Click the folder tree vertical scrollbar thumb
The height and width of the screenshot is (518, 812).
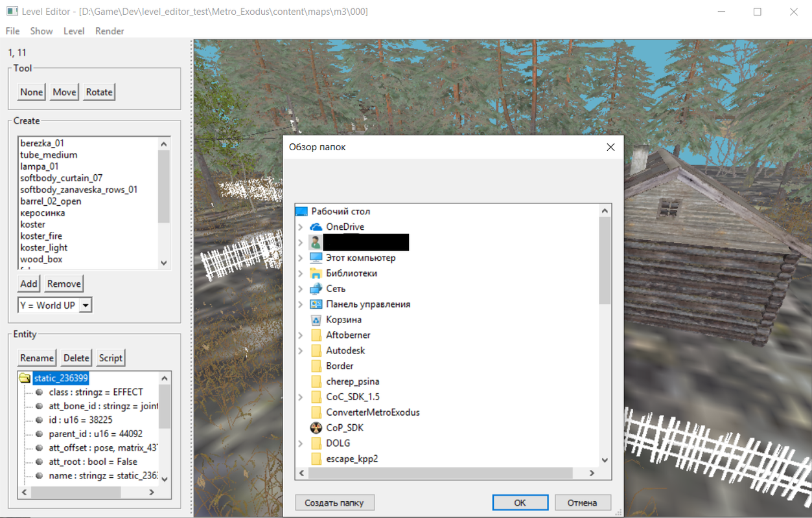605,260
